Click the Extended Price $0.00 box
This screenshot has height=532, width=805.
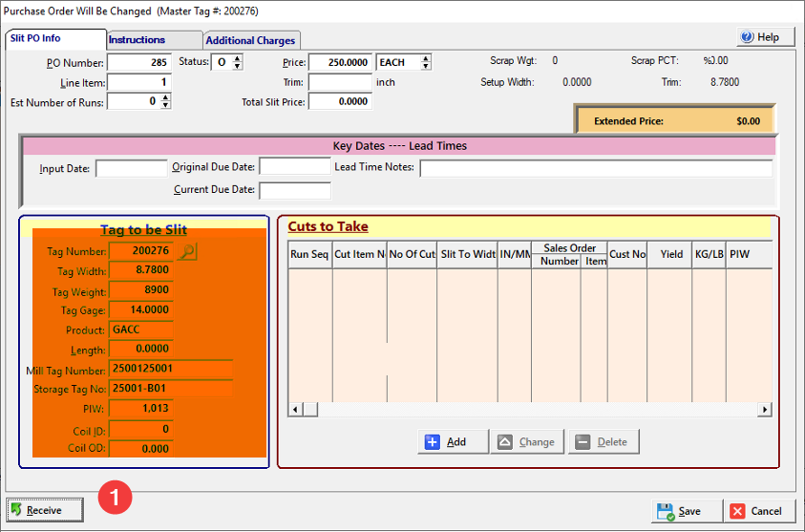tap(676, 121)
